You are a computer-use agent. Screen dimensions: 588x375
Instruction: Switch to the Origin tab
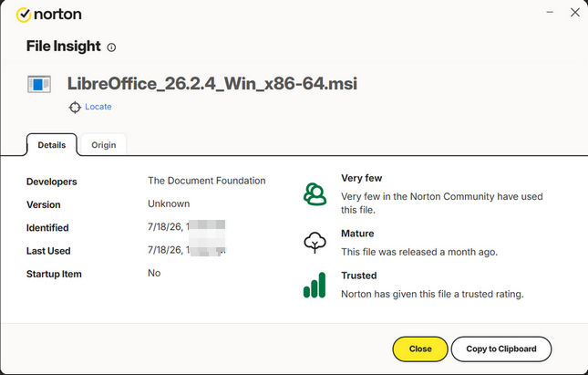coord(104,145)
